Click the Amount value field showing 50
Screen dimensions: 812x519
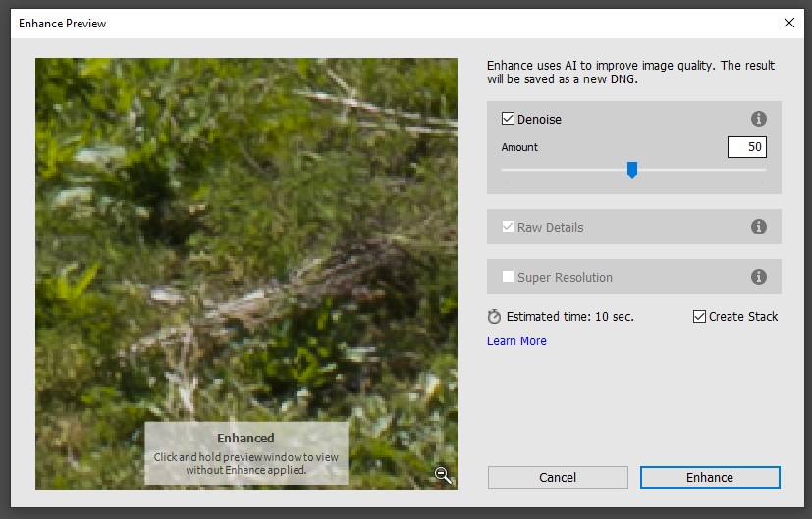point(747,147)
